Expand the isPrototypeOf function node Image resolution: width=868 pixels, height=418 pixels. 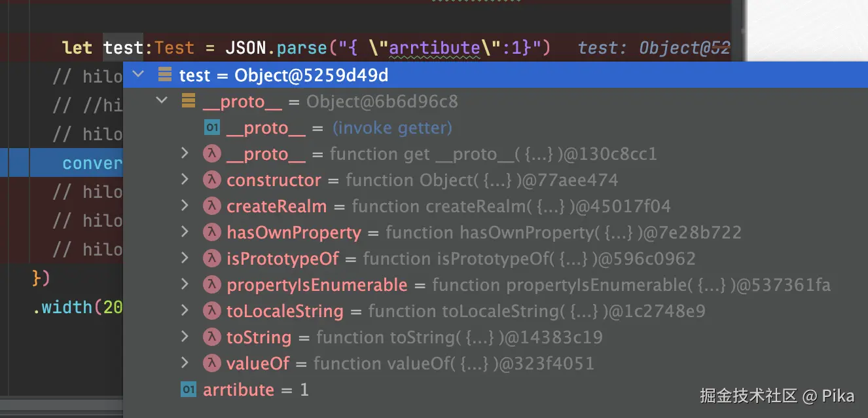185,259
